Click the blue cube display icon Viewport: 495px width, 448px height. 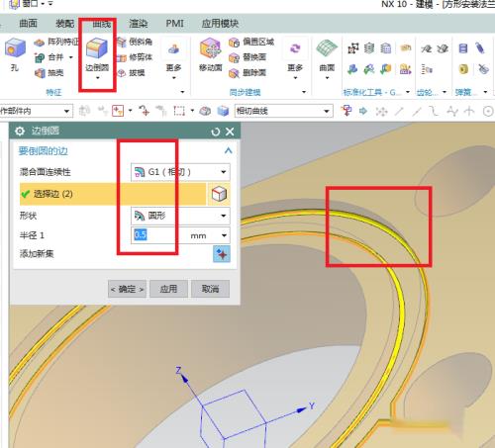click(x=223, y=111)
